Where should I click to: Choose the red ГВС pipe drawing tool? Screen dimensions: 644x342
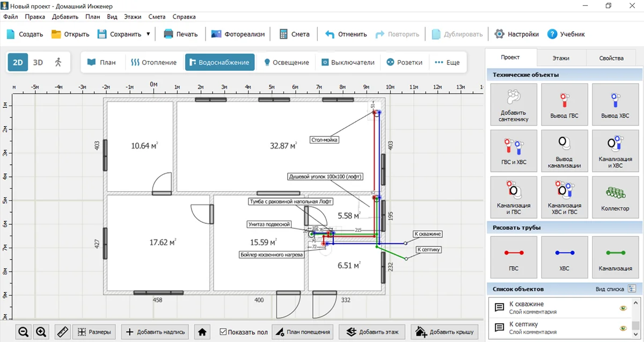tap(514, 257)
